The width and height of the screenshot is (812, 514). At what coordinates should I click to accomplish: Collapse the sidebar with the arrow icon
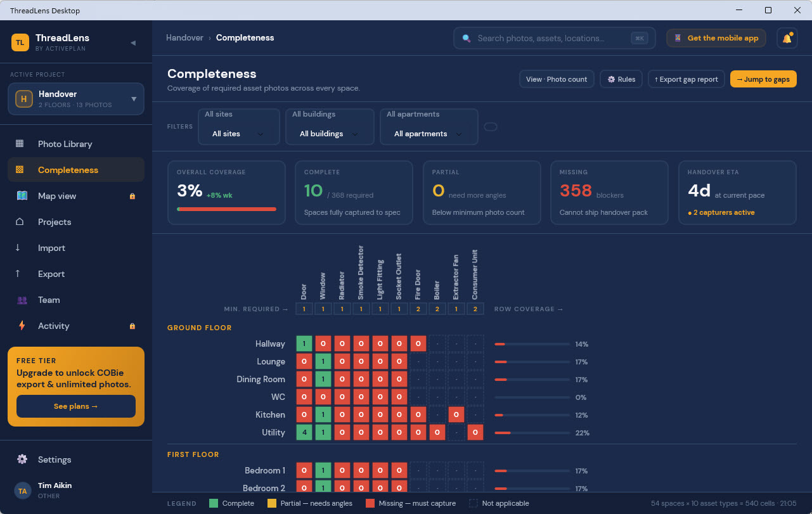(x=133, y=42)
